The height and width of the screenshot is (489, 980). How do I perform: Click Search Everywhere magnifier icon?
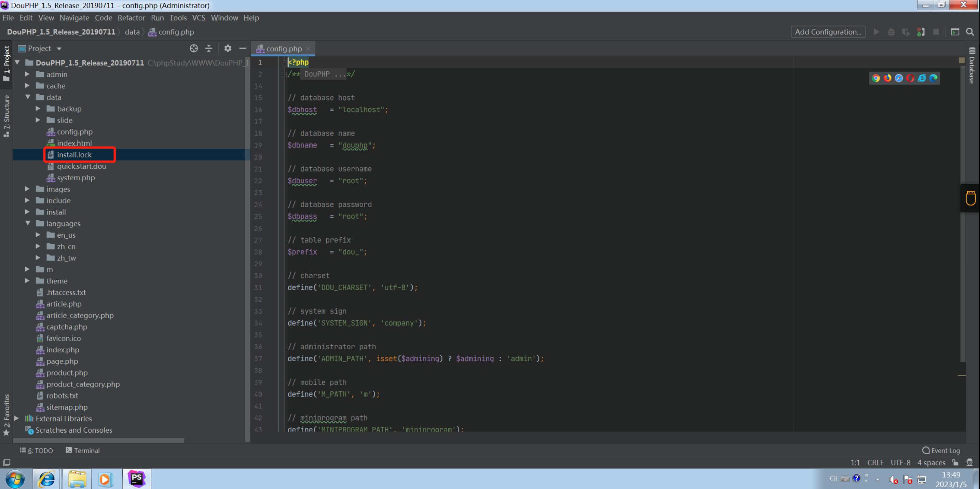970,32
